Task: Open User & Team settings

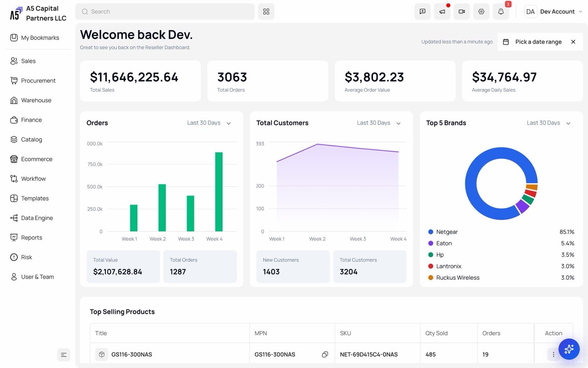Action: (x=32, y=277)
